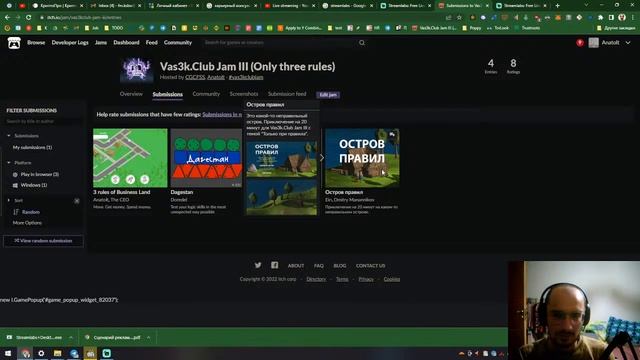
Task: Open the Anatolt user avatar
Action: coord(593,42)
